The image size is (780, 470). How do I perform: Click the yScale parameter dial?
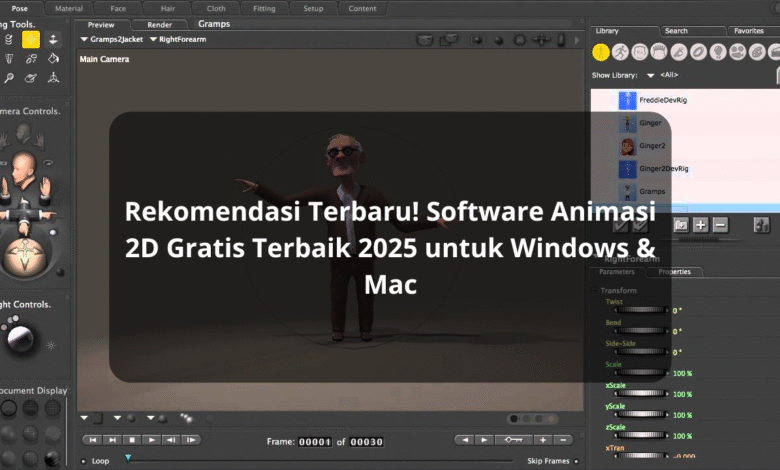(641, 414)
